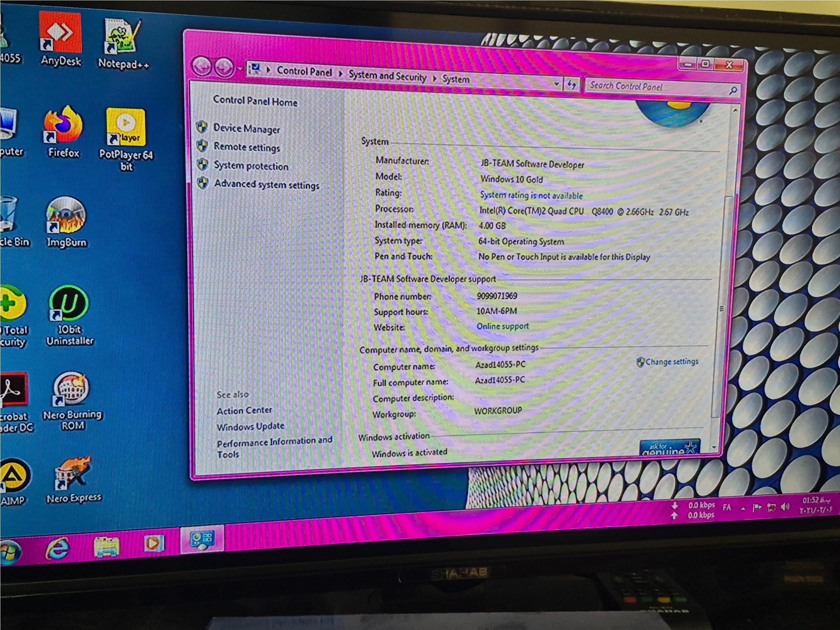The height and width of the screenshot is (630, 840).
Task: Click the volume speaker tray icon
Action: [x=785, y=507]
